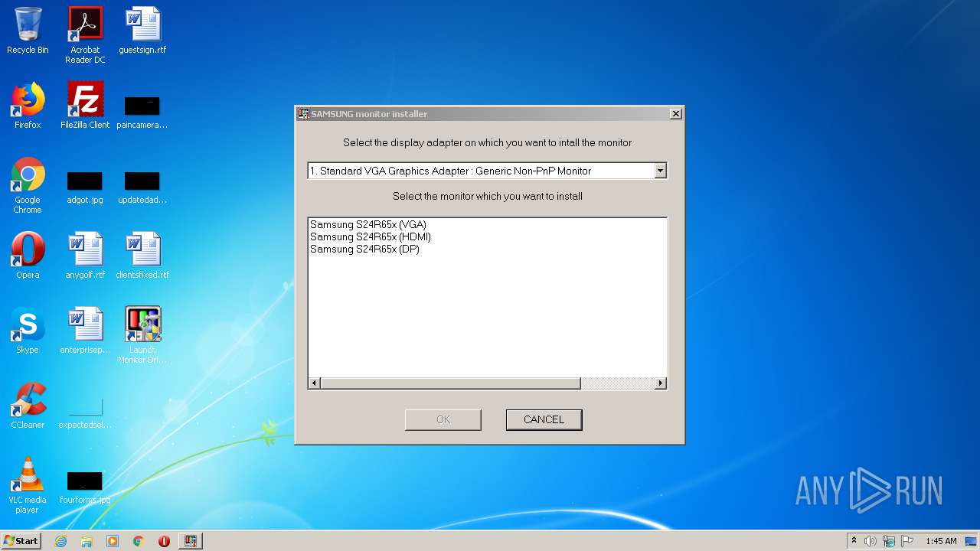Screen dimensions: 980x551
Task: Open Firefox desktop shortcut
Action: 28,106
